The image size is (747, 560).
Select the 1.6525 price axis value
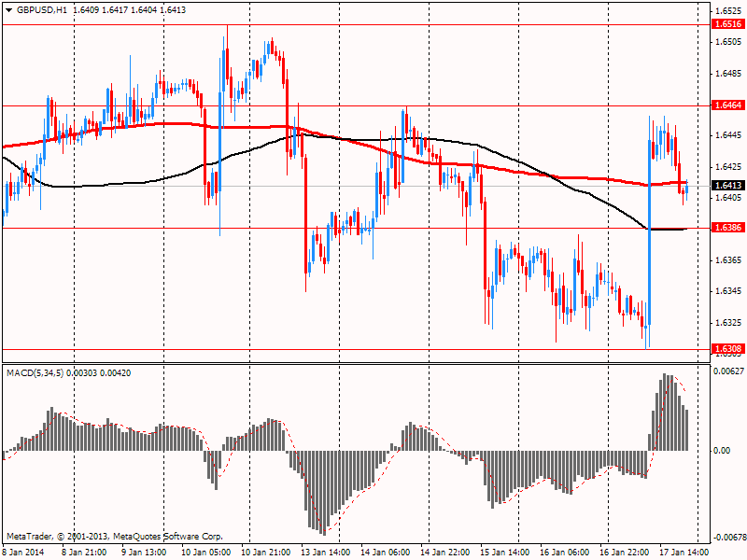tap(728, 11)
